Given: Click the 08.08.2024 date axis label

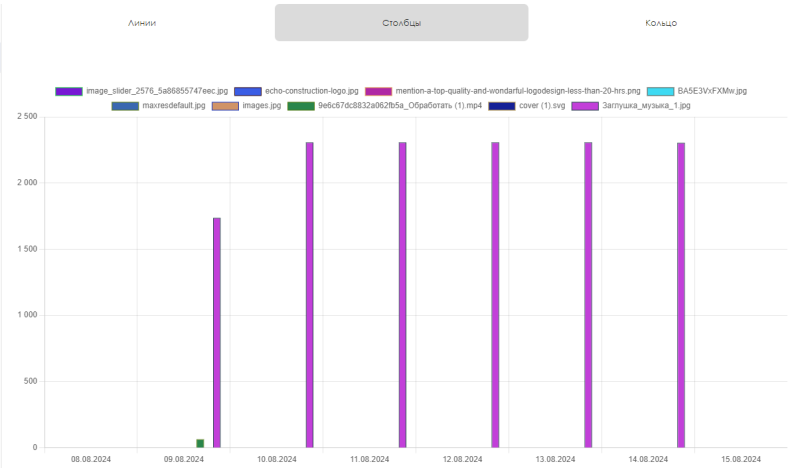Looking at the screenshot, I should click(x=91, y=459).
